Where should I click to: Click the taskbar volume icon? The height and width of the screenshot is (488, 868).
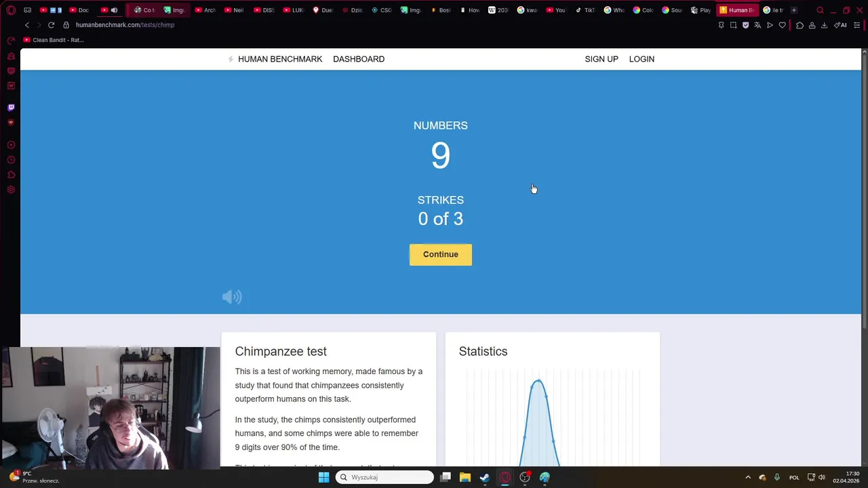coord(822,477)
